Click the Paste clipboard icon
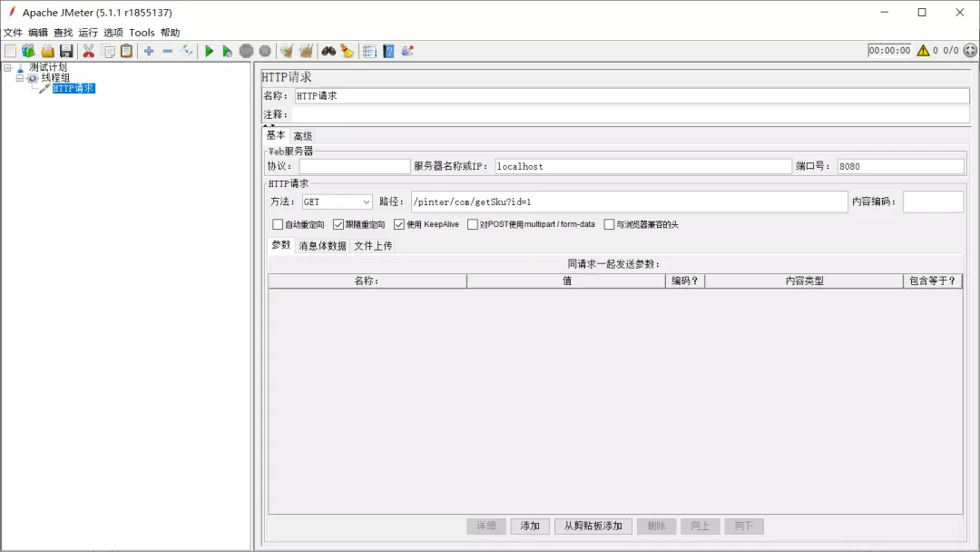Viewport: 980px width, 552px height. (x=127, y=51)
